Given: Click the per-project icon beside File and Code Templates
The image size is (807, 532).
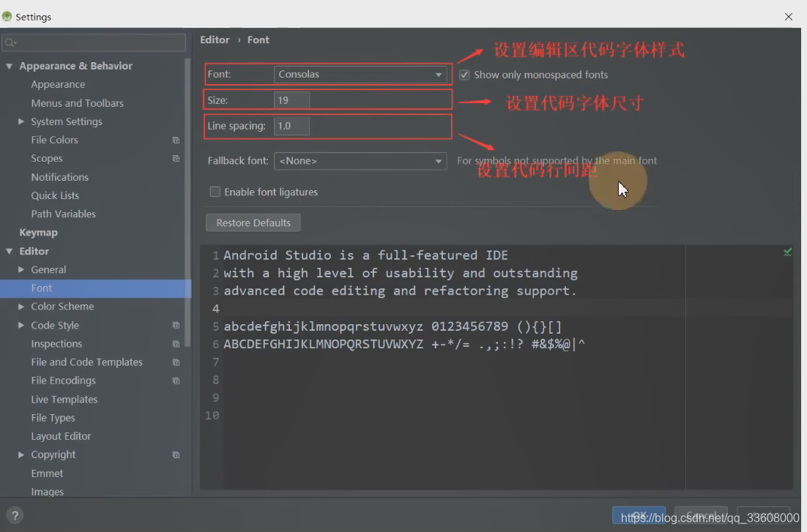Looking at the screenshot, I should 176,362.
